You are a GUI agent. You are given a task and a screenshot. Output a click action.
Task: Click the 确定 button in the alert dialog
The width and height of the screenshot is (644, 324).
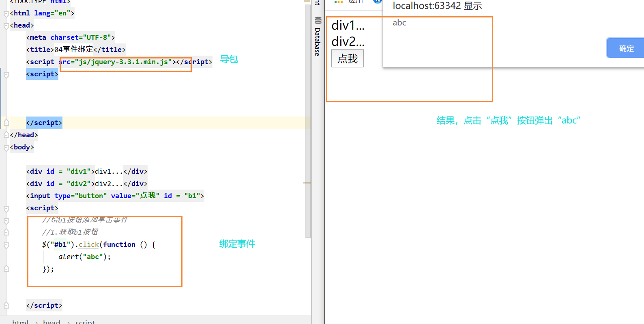626,48
